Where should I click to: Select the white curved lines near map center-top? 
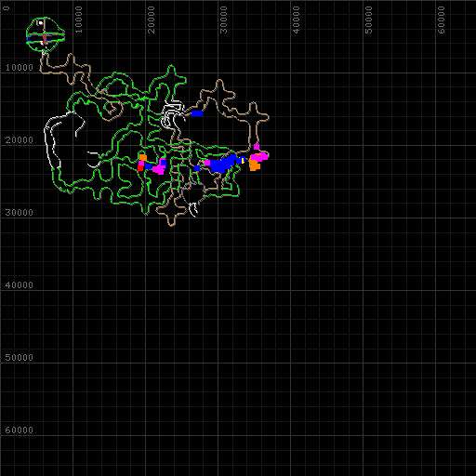(x=172, y=115)
